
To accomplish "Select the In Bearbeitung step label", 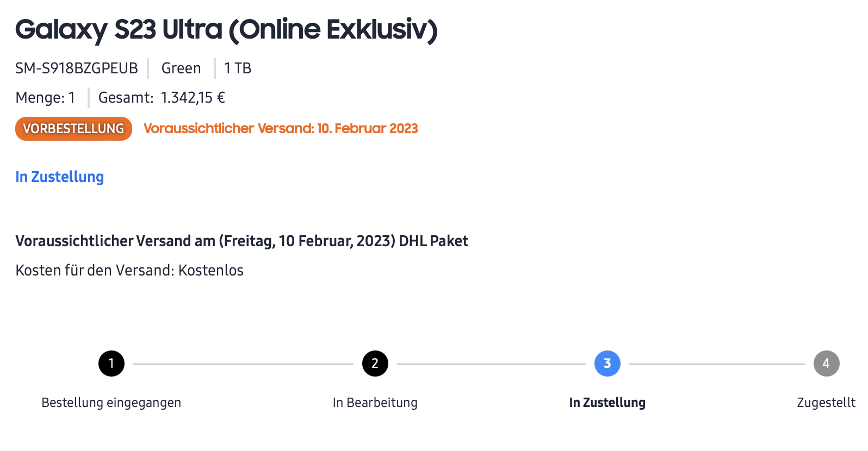I will pos(375,403).
